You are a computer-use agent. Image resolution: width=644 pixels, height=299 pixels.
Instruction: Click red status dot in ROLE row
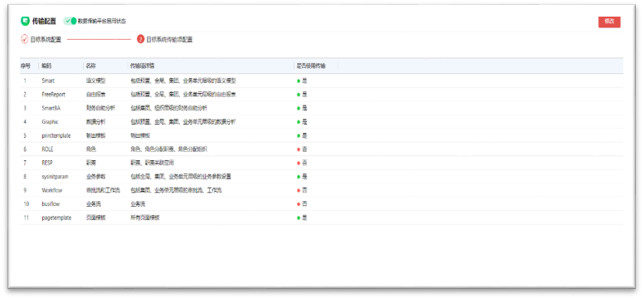pyautogui.click(x=299, y=149)
